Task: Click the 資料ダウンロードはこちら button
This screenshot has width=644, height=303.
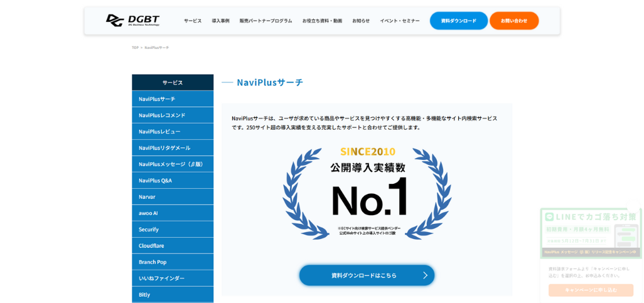Action: pos(367,275)
